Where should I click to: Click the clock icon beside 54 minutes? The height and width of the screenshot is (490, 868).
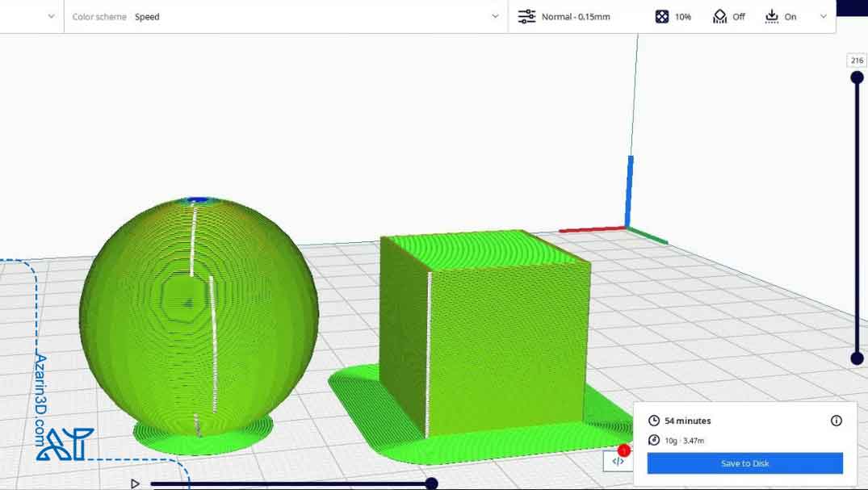click(x=654, y=421)
